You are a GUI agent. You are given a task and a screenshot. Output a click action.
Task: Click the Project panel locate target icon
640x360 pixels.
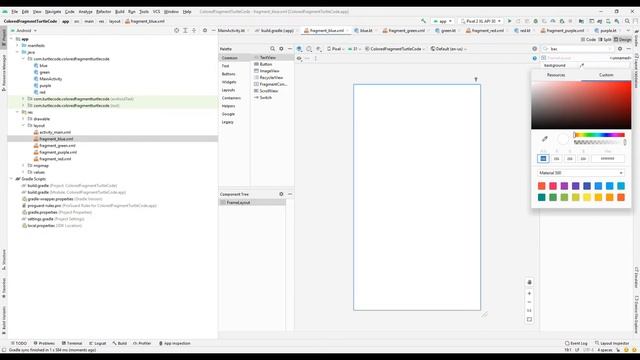point(176,31)
